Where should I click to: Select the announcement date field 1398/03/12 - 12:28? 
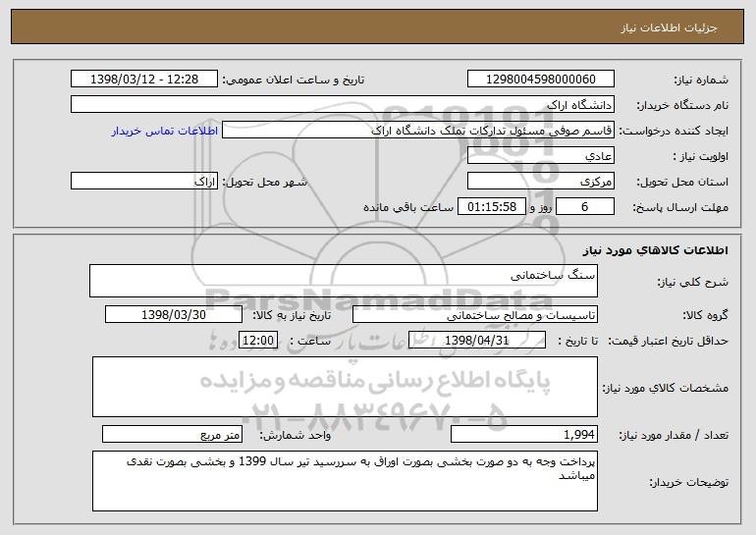144,79
